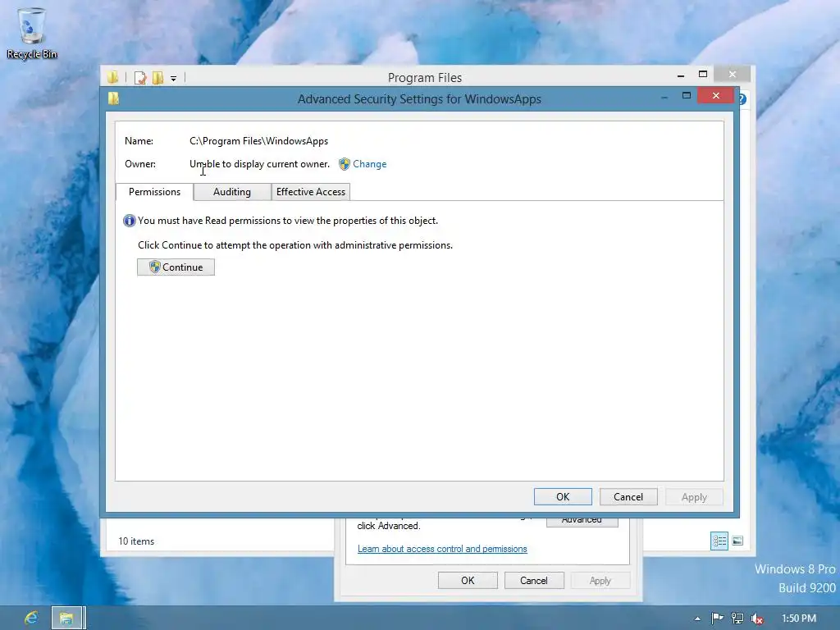Click the folder icon in Advanced Security Settings title bar
840x630 pixels.
click(x=113, y=98)
